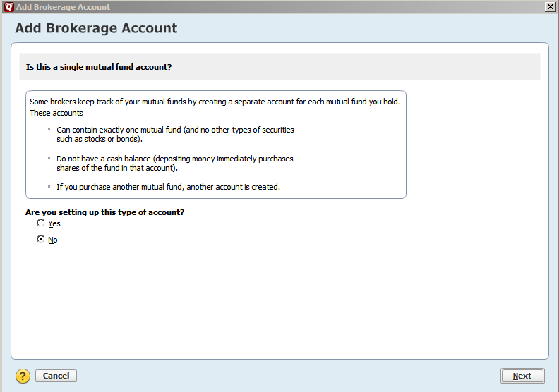Select the Yes radio button

[x=41, y=223]
